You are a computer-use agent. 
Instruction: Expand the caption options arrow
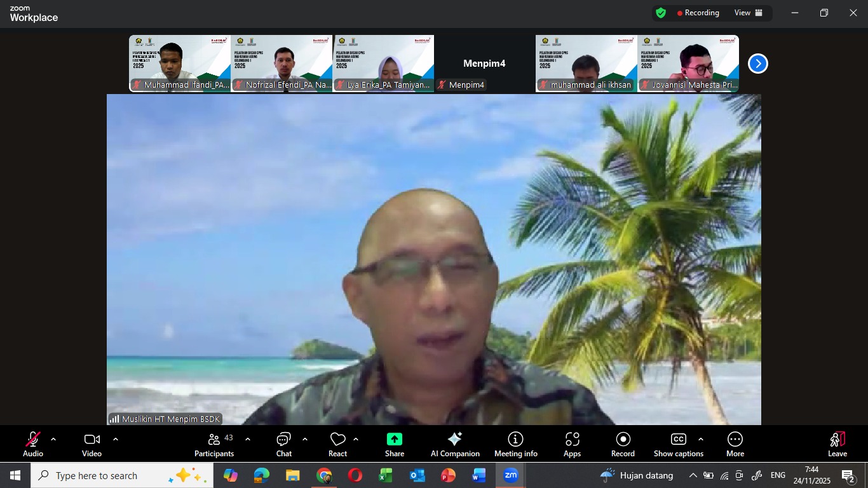coord(700,439)
